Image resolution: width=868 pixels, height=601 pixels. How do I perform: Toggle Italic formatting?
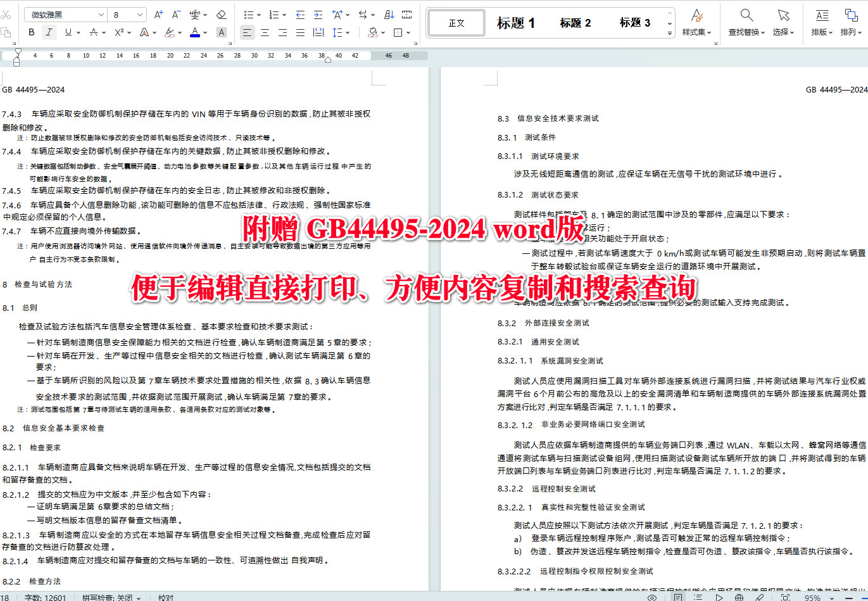49,32
